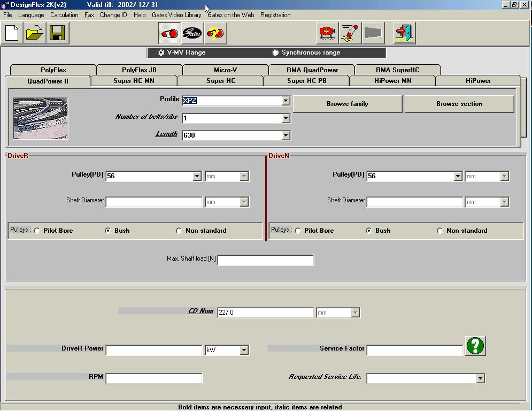Click the DriveR Power input field

[154, 350]
